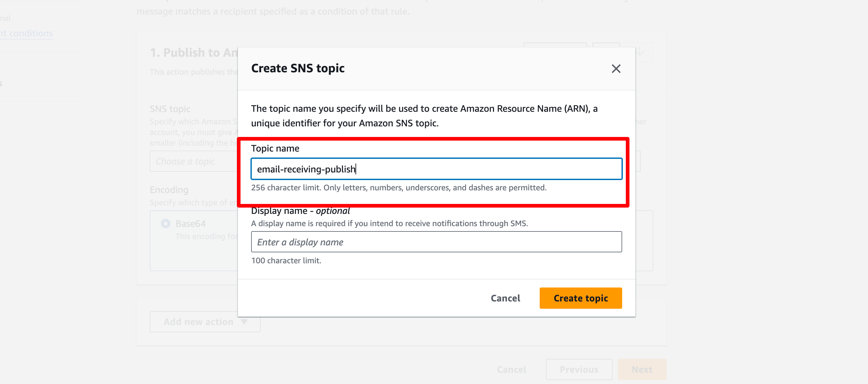Cancel the Create SNS topic dialog
The image size is (868, 384).
click(505, 298)
